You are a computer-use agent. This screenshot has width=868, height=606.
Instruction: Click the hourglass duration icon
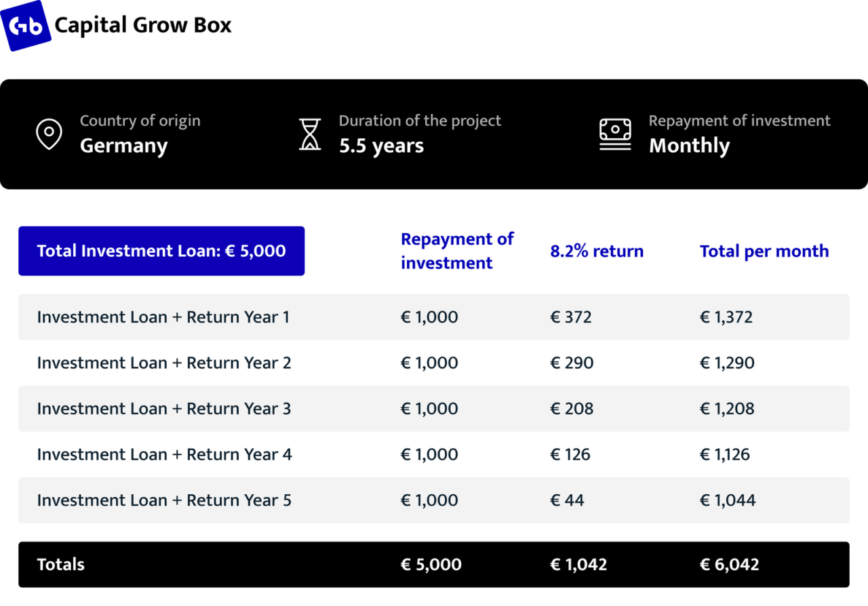tap(310, 134)
